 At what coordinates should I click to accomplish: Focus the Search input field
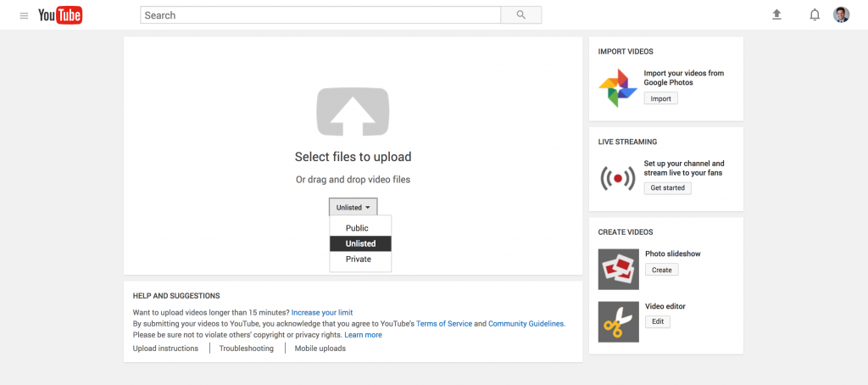coord(320,15)
